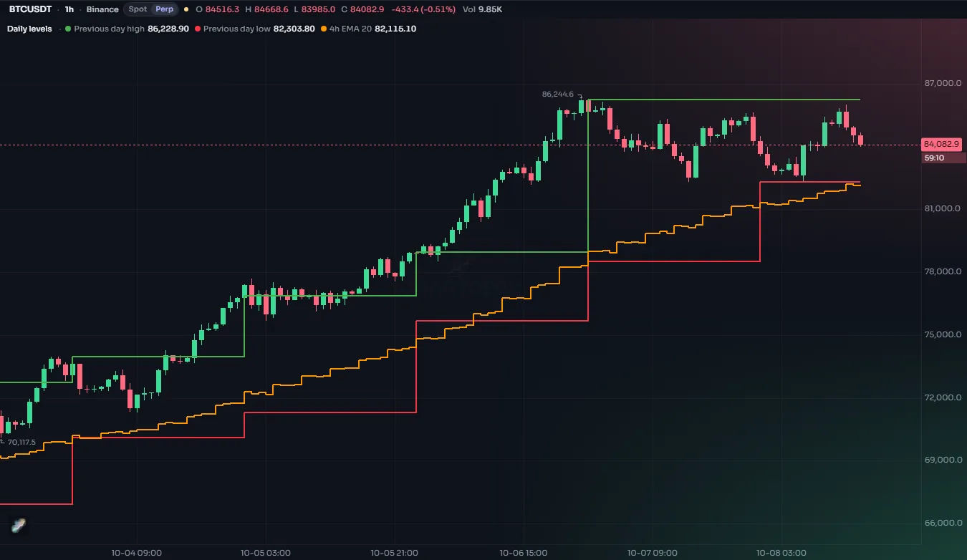The image size is (967, 560).
Task: Click the 82,115.10 EMA value
Action: 395,29
